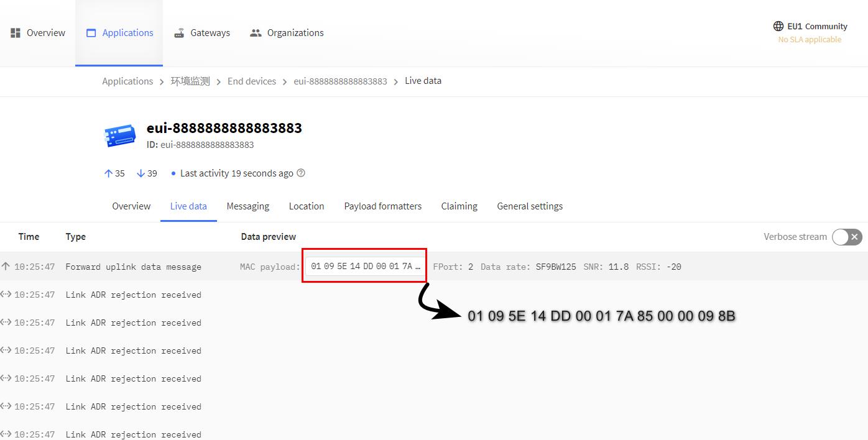Open eui-8888888888883883 breadcrumb link
Screen dimensions: 868x440
[340, 81]
